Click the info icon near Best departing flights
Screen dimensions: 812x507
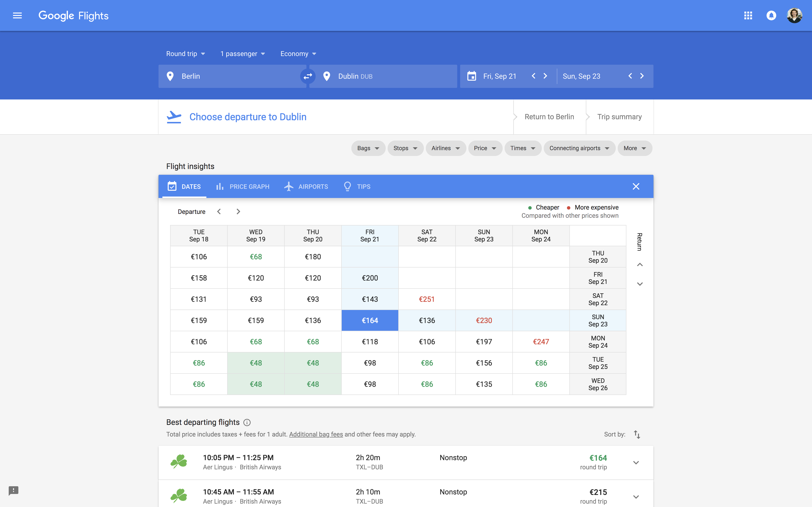coord(247,422)
